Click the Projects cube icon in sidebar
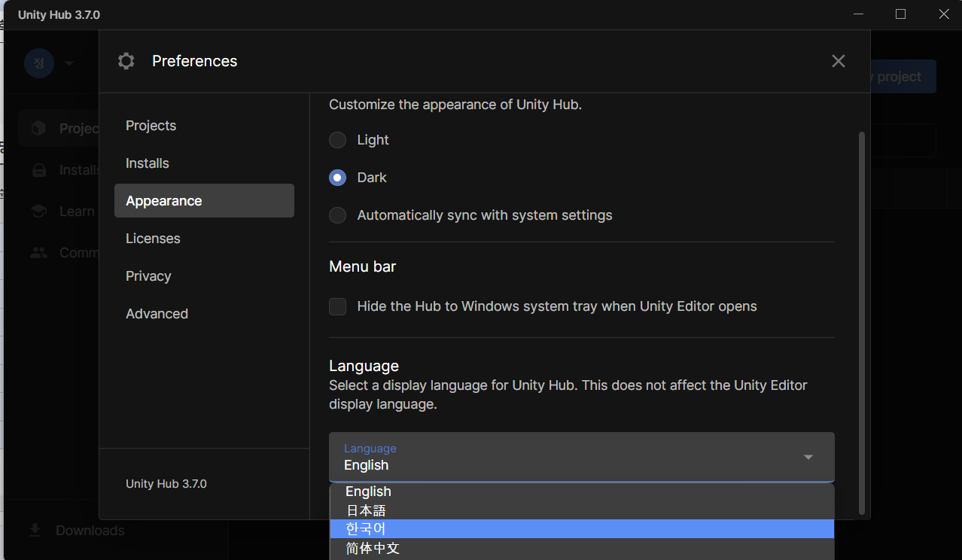The height and width of the screenshot is (560, 962). (38, 129)
